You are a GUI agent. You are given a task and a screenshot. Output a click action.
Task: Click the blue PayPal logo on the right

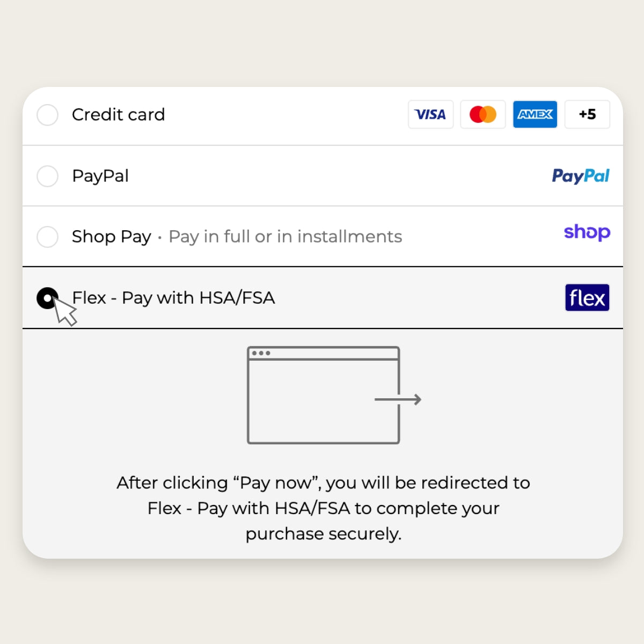pos(581,175)
